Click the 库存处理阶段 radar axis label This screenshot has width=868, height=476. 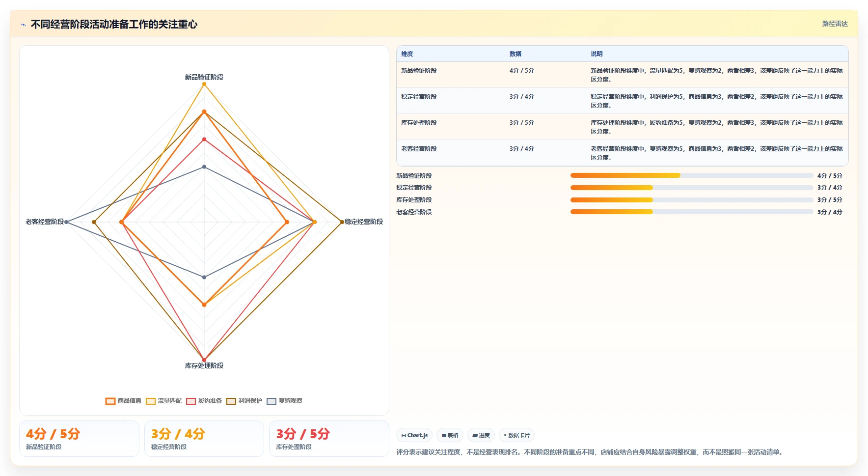(204, 365)
